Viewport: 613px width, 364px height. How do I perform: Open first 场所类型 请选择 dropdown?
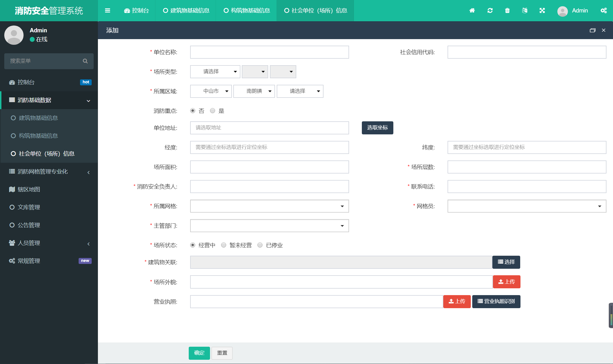(215, 72)
